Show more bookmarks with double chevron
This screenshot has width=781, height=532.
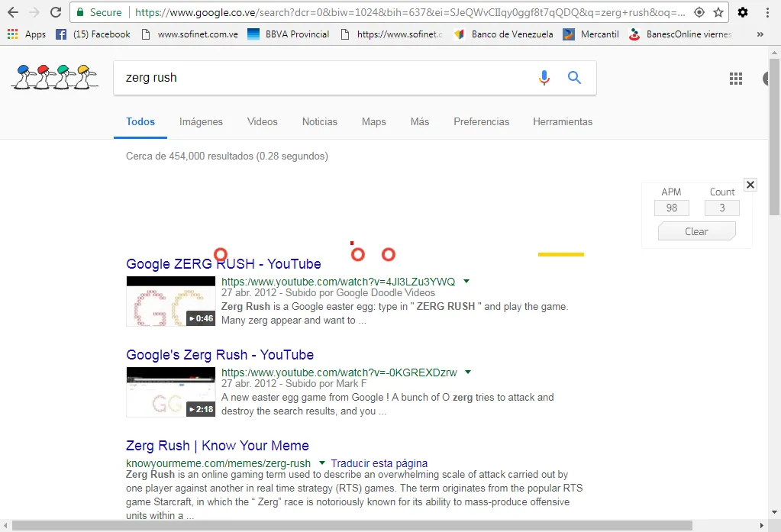[760, 34]
